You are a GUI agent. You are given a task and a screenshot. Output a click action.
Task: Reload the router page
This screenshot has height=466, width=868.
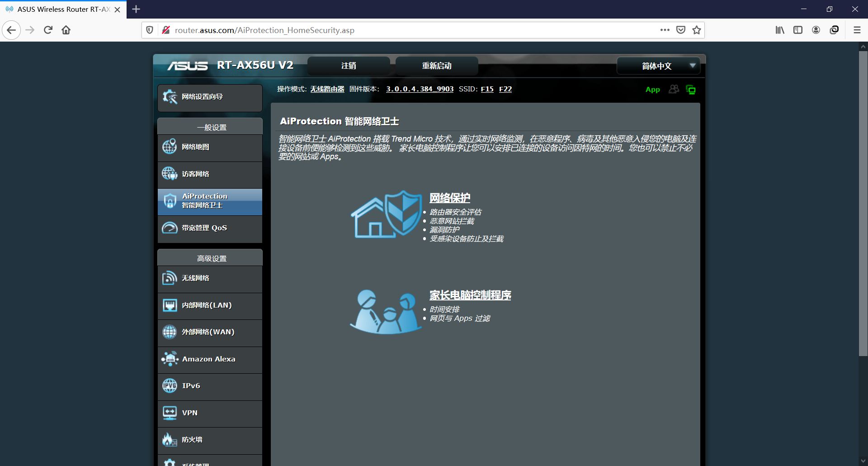(48, 30)
